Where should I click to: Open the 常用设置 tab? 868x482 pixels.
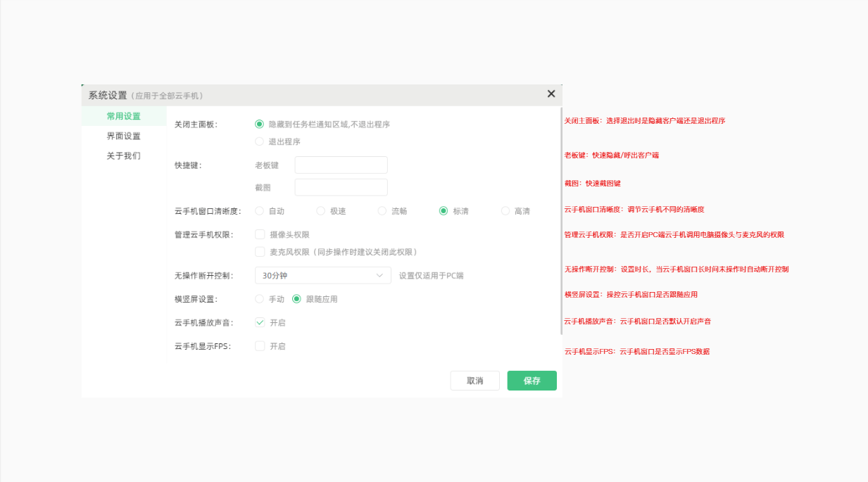point(124,116)
